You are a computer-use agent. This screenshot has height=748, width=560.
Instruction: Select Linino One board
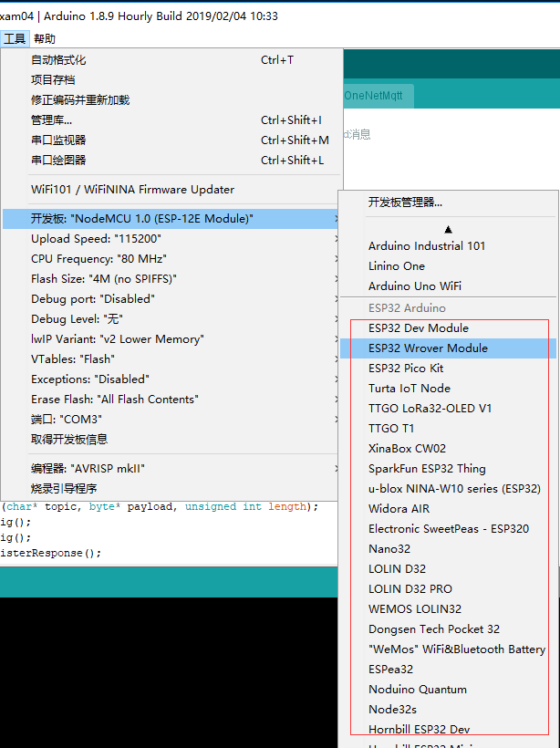click(448, 266)
